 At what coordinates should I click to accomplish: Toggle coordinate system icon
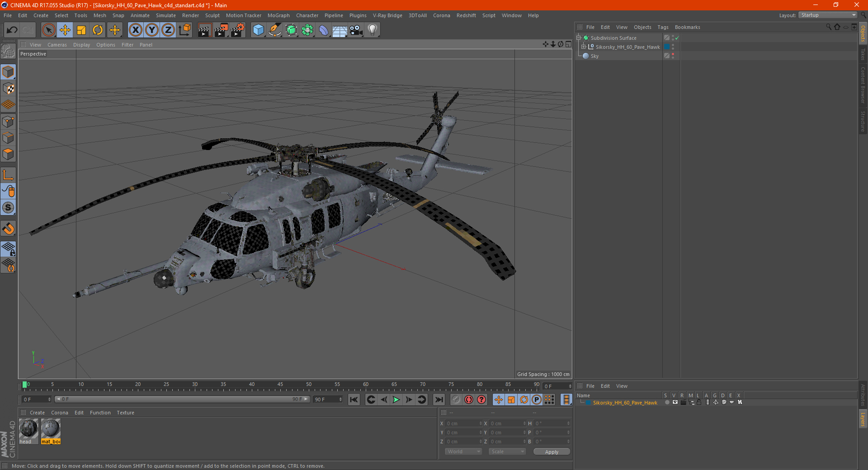[185, 30]
